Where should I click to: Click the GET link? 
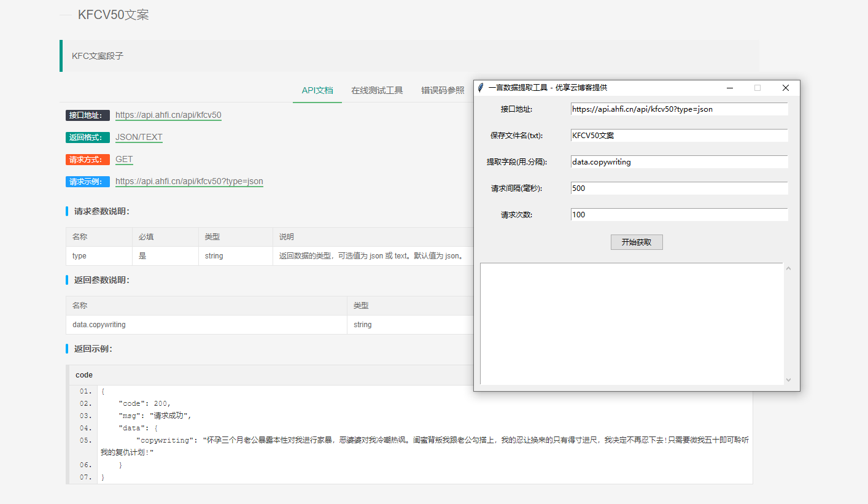(124, 159)
